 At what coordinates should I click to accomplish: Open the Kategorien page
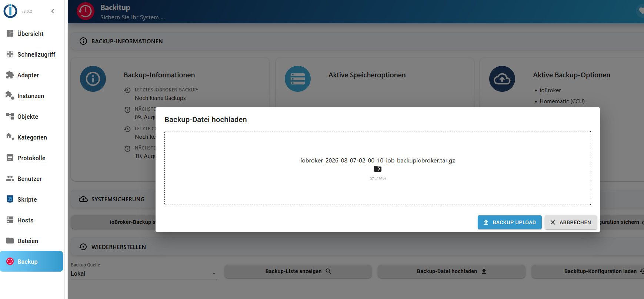coord(32,137)
